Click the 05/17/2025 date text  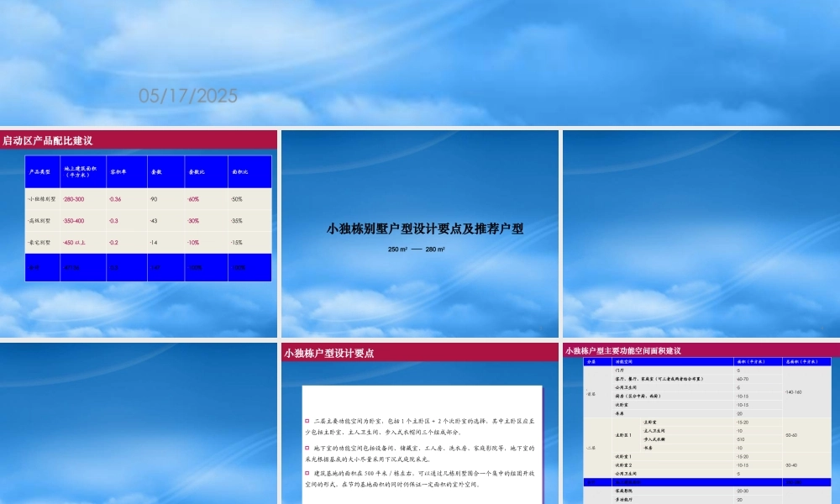point(188,96)
